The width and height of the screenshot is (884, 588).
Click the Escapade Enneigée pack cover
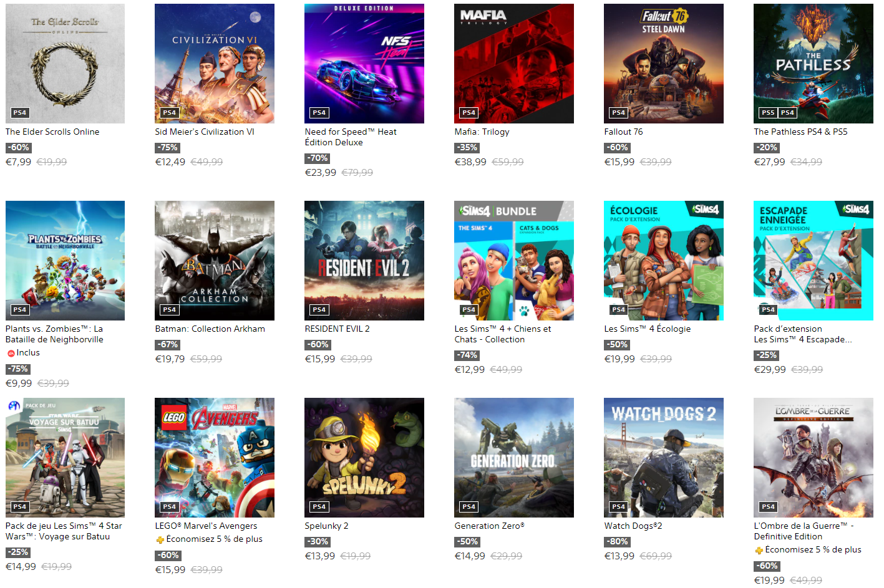coord(814,261)
